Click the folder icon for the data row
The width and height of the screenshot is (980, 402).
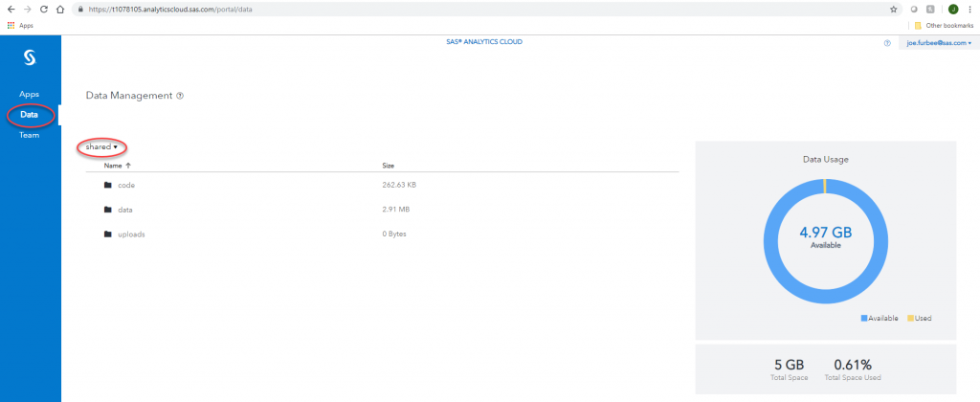point(107,210)
